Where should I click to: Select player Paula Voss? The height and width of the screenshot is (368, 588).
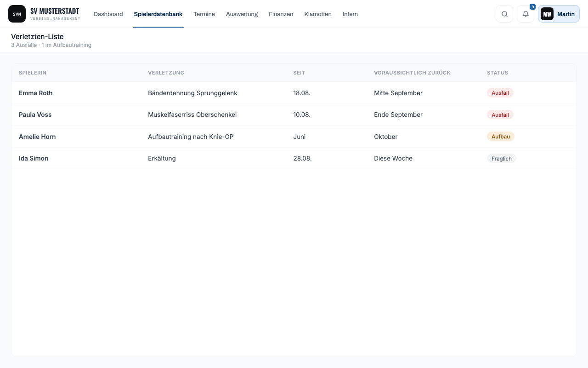35,115
